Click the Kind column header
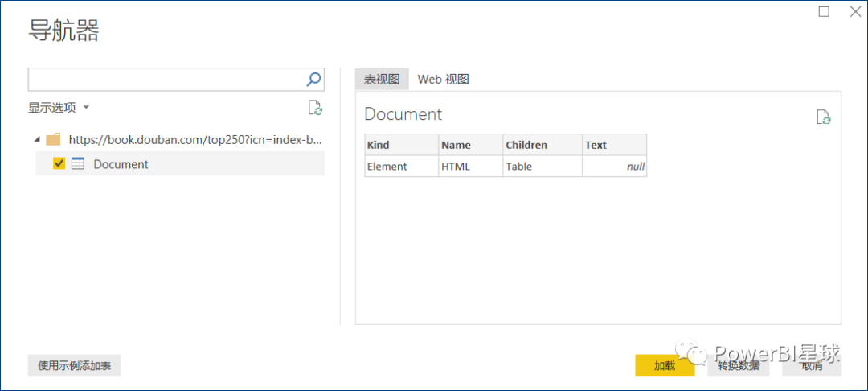The width and height of the screenshot is (868, 391). (401, 145)
